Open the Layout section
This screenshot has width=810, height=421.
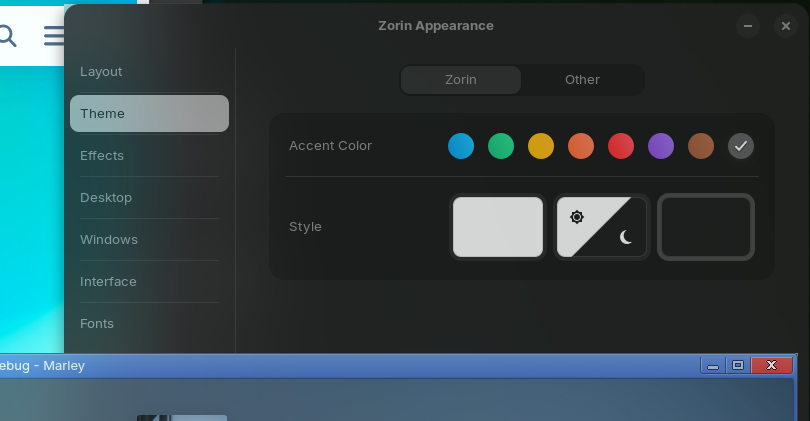(101, 72)
